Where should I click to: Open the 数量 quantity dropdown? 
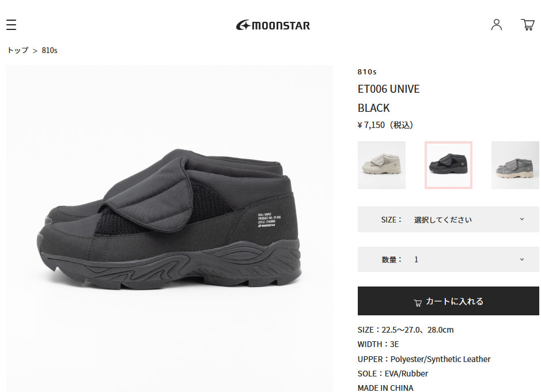448,259
